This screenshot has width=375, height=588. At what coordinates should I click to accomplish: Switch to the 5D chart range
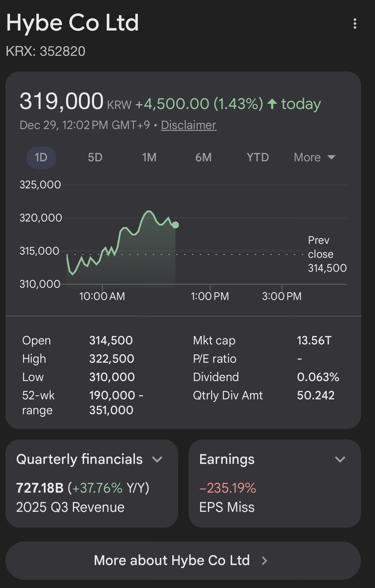(x=95, y=158)
